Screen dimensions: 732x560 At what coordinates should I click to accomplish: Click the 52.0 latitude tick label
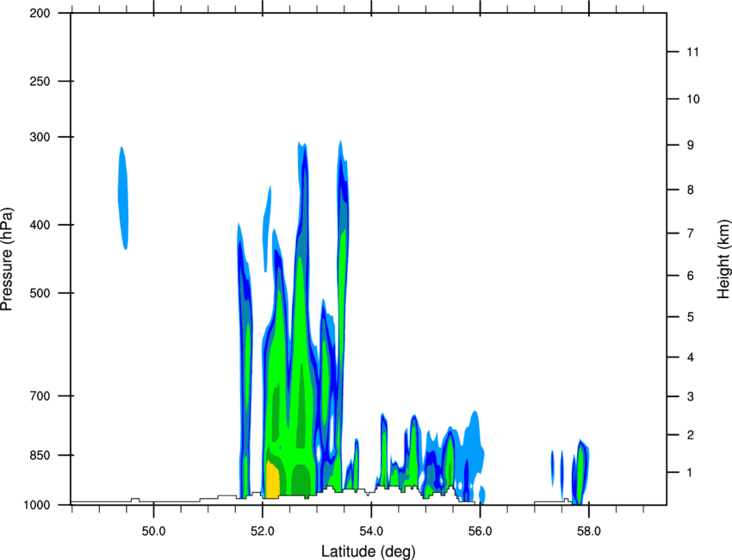tap(263, 532)
